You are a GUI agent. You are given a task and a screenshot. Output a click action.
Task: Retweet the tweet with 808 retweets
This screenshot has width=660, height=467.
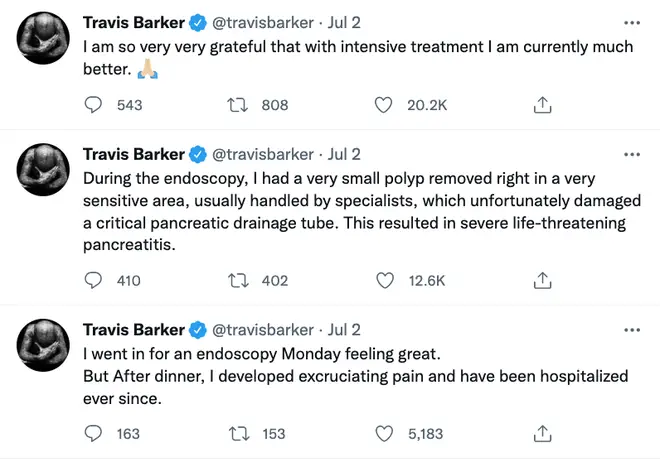pyautogui.click(x=237, y=105)
